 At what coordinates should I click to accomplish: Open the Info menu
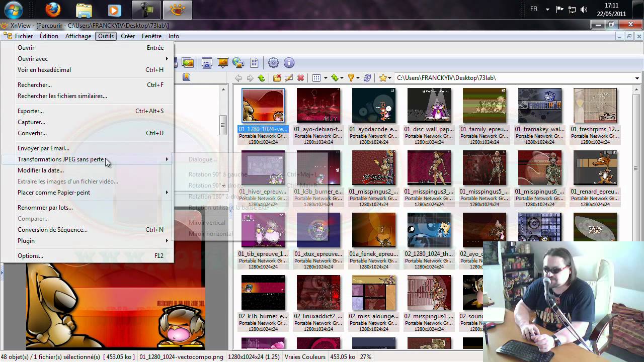coord(174,36)
